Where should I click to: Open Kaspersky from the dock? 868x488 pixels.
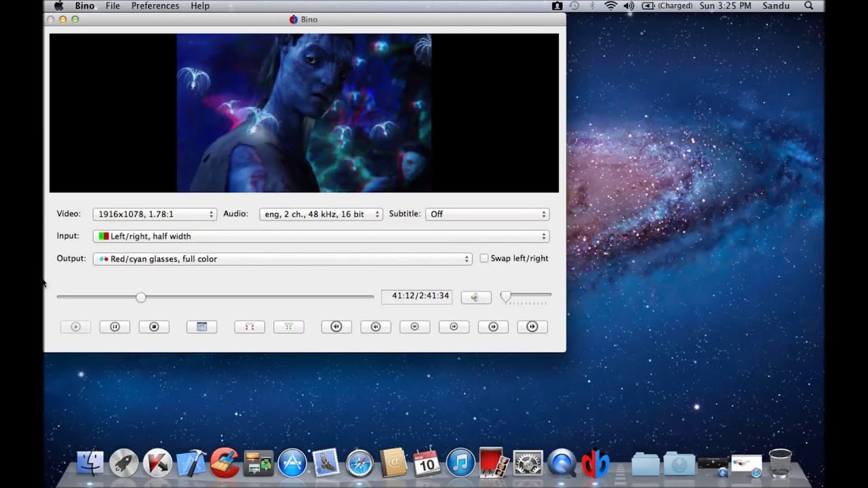coord(157,463)
